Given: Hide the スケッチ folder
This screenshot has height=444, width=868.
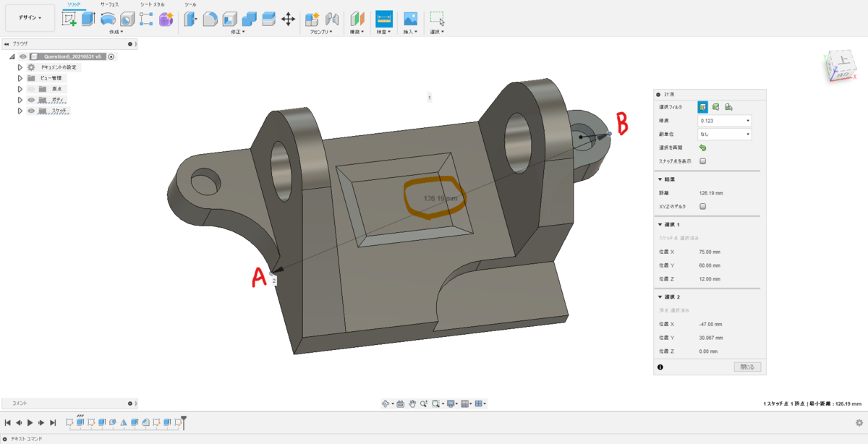Looking at the screenshot, I should [x=31, y=111].
